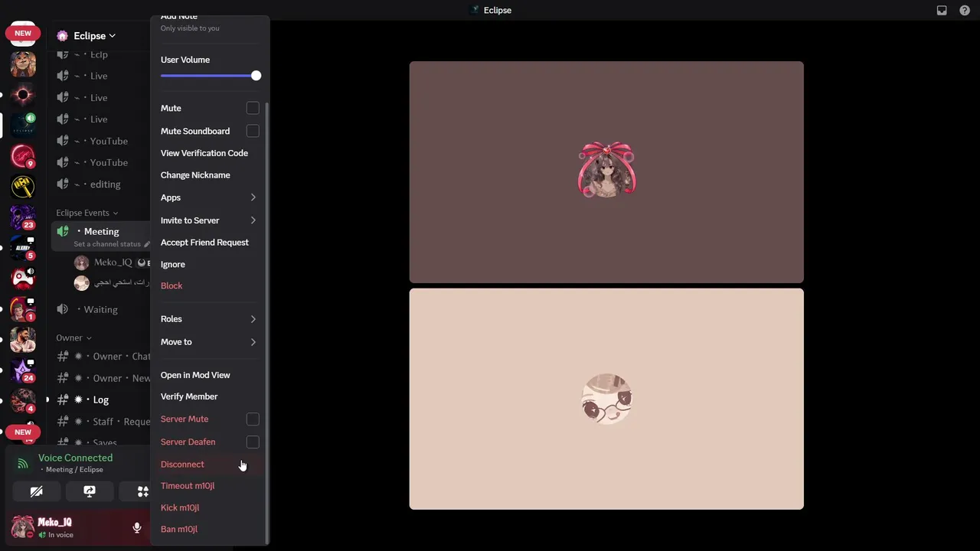
Task: Expand the Move to submenu
Action: click(x=209, y=342)
